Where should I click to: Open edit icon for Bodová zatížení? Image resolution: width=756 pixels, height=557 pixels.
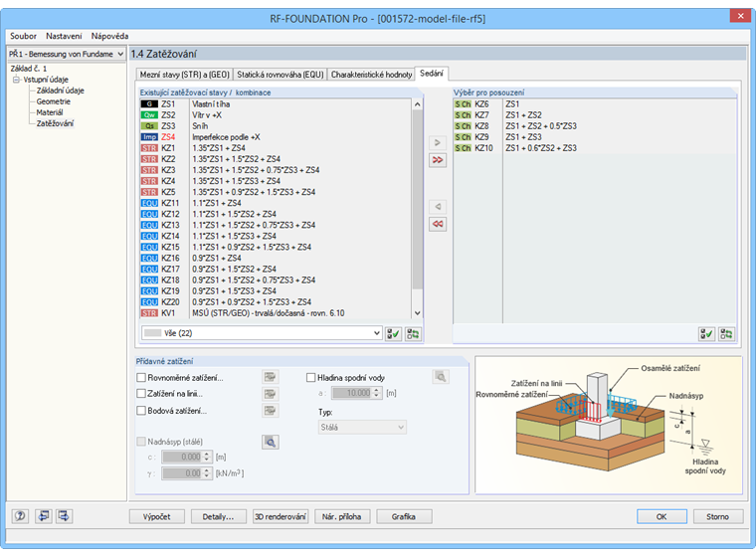click(270, 411)
